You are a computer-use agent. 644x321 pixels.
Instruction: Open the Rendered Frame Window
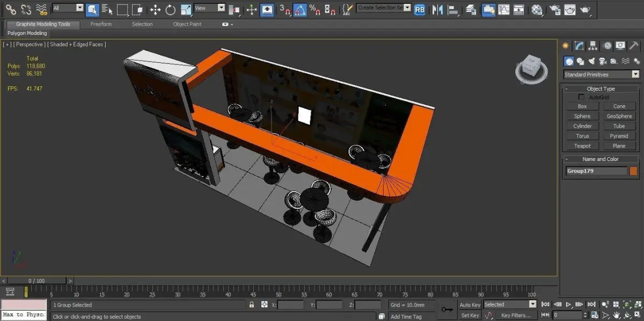(569, 9)
